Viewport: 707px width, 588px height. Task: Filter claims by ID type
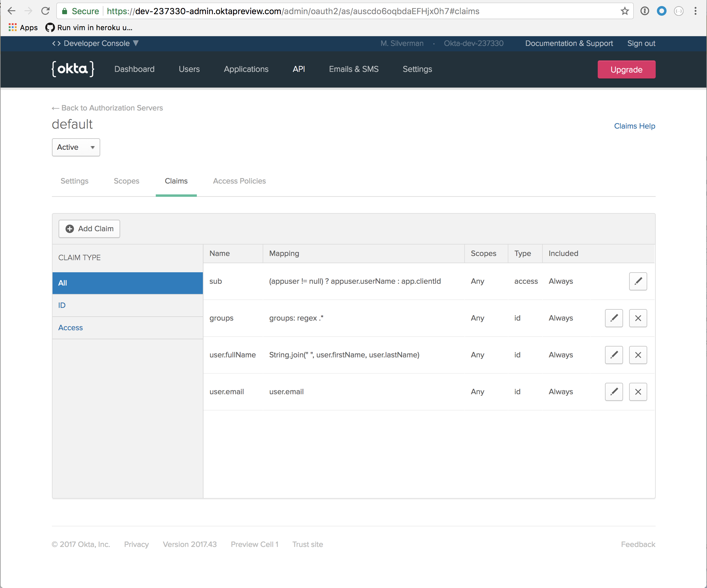62,305
